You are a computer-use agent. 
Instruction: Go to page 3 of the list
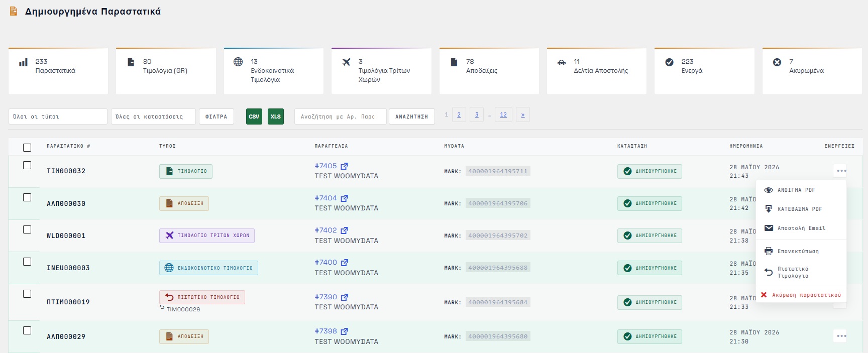(x=477, y=114)
